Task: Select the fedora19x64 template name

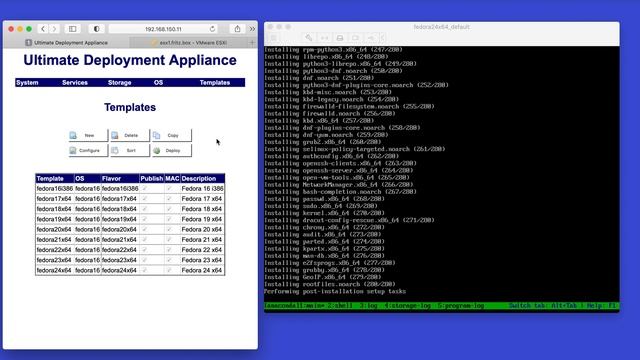Action: pyautogui.click(x=54, y=219)
